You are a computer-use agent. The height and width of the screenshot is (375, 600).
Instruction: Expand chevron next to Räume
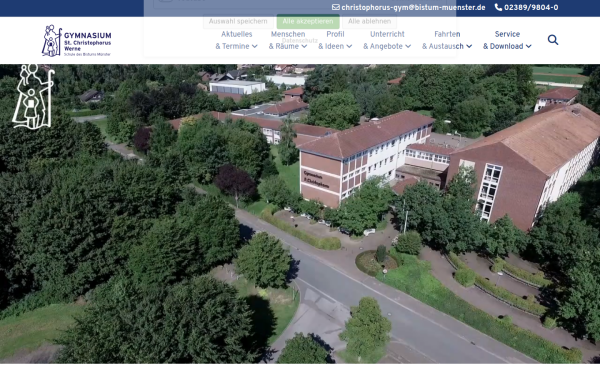click(x=304, y=46)
